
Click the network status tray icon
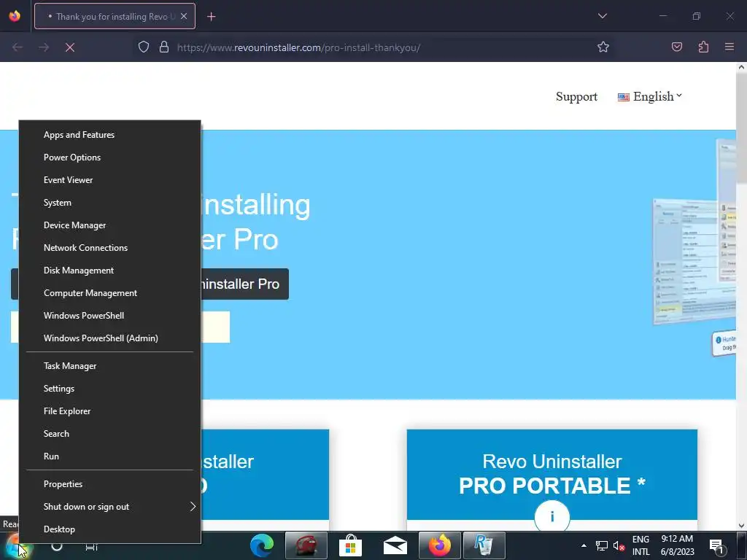point(601,545)
